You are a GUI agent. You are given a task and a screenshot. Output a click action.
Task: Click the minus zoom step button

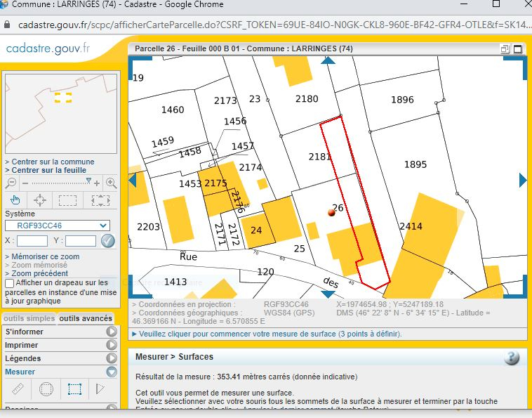[25, 183]
